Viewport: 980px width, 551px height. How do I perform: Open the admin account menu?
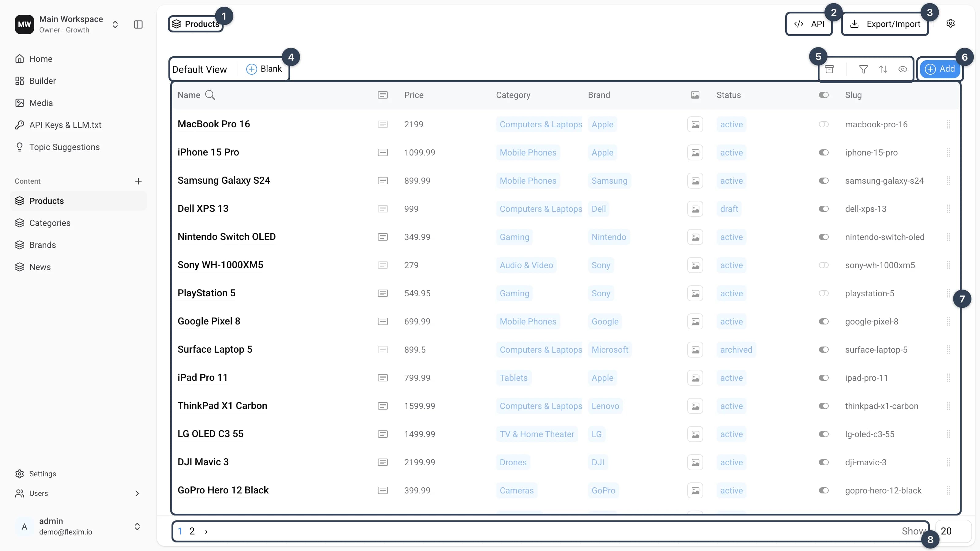tap(78, 527)
